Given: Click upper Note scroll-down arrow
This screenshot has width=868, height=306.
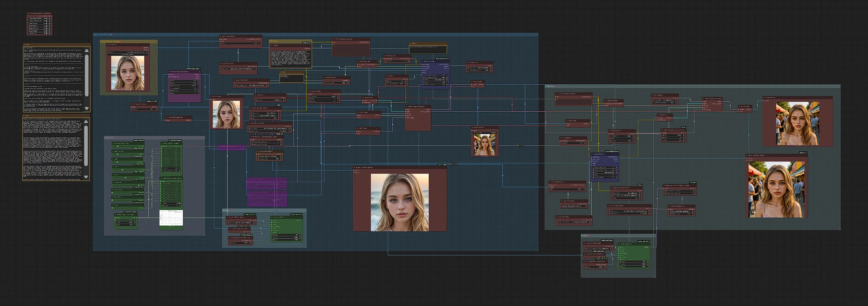Looking at the screenshot, I should [x=87, y=108].
